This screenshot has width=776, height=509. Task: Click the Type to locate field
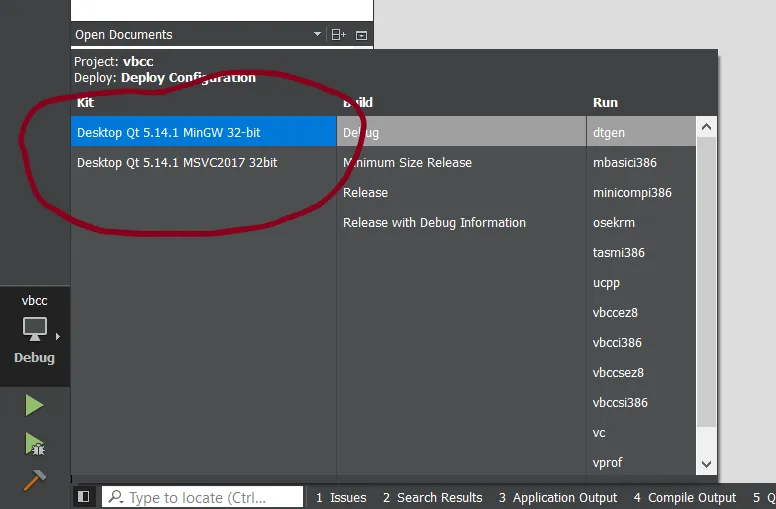202,497
